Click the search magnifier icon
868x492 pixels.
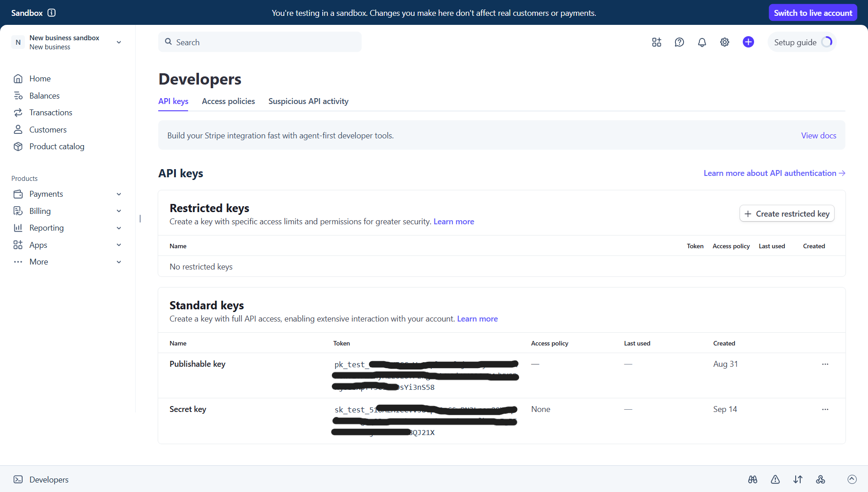168,42
